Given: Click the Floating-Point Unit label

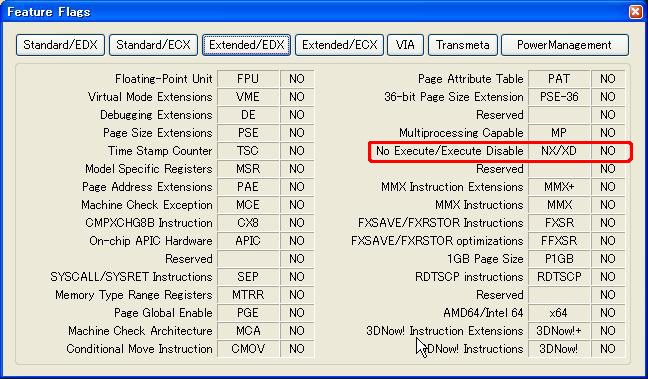Looking at the screenshot, I should pos(164,79).
